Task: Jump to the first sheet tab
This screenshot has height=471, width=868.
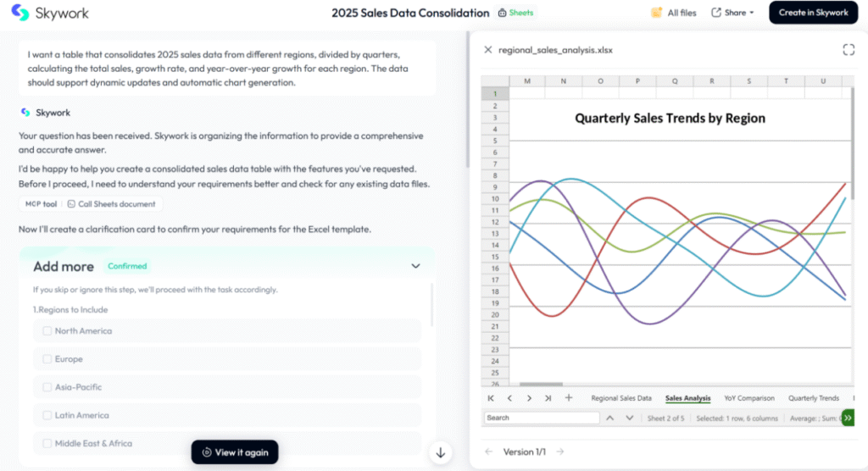Action: [490, 398]
